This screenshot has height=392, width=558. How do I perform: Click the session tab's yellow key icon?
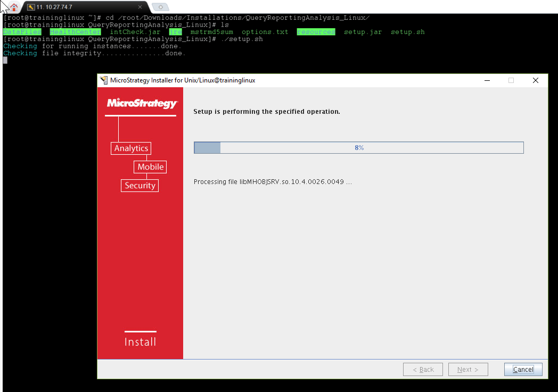(x=31, y=7)
